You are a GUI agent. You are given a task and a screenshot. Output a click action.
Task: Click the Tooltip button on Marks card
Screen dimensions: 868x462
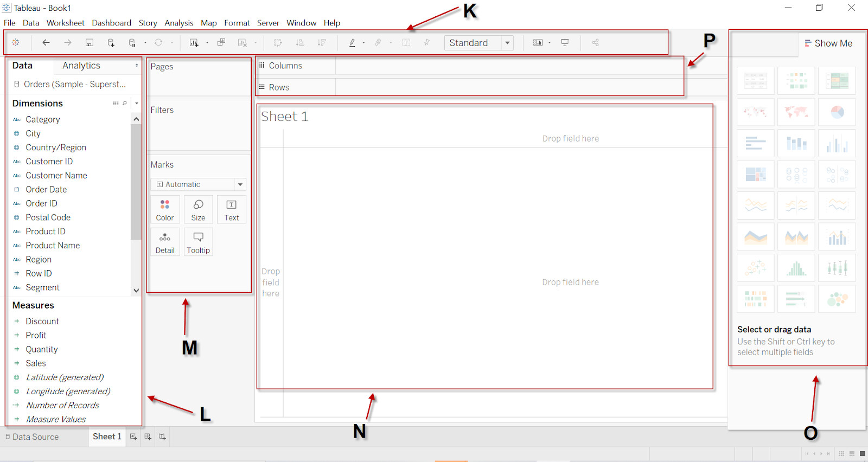(199, 242)
